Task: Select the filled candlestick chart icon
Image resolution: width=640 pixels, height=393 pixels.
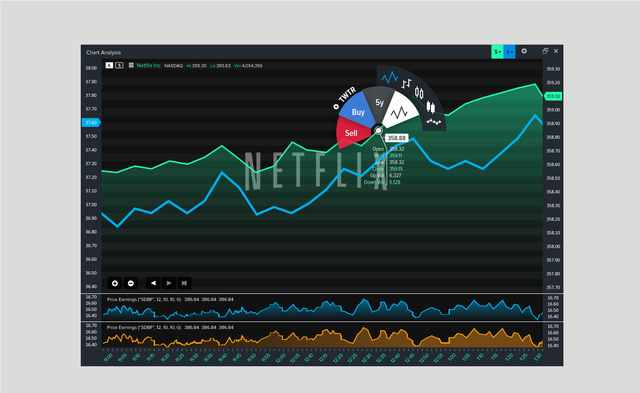Action: (431, 107)
